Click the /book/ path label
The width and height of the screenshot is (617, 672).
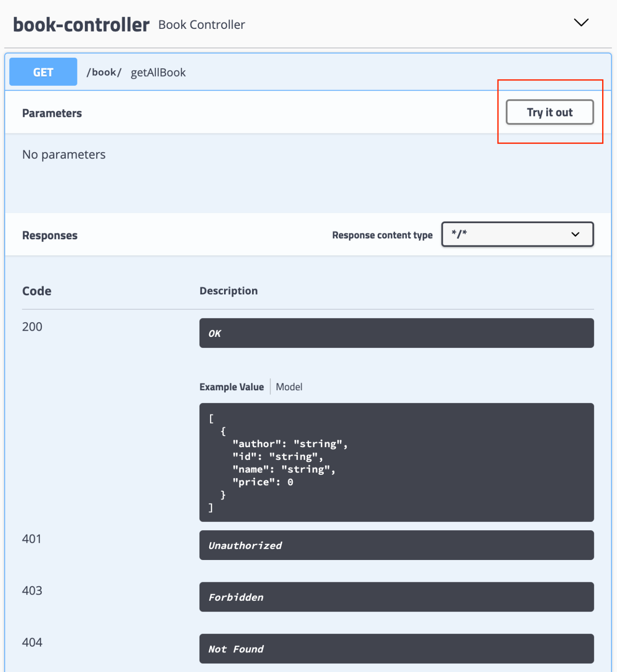pos(104,72)
